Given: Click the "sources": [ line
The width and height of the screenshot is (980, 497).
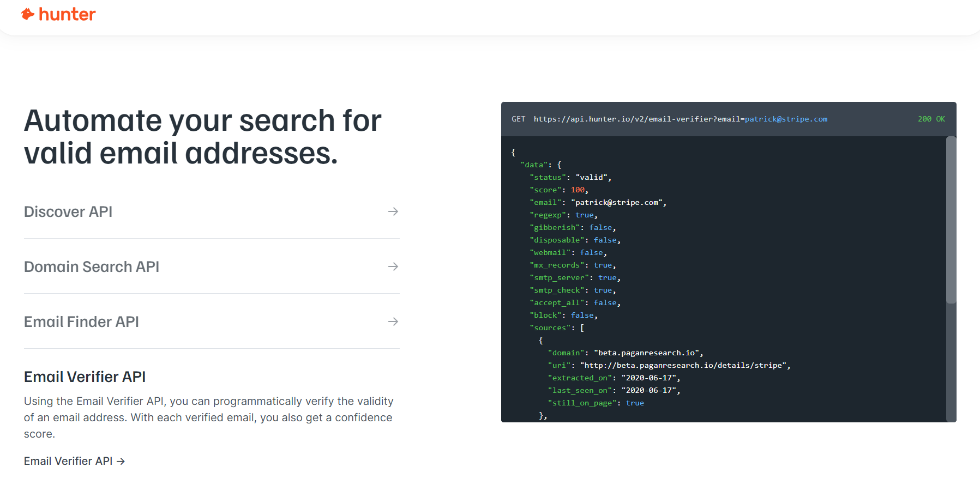Looking at the screenshot, I should (557, 328).
